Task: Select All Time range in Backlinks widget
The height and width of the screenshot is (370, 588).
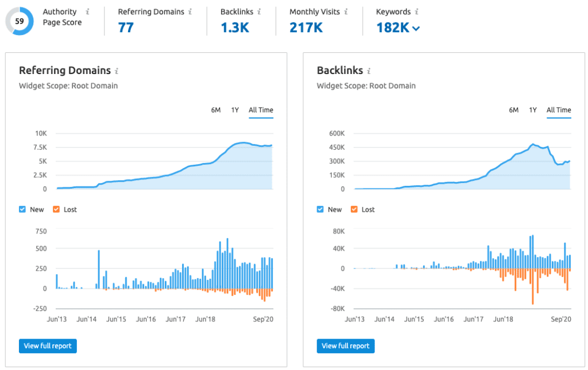Action: 559,110
